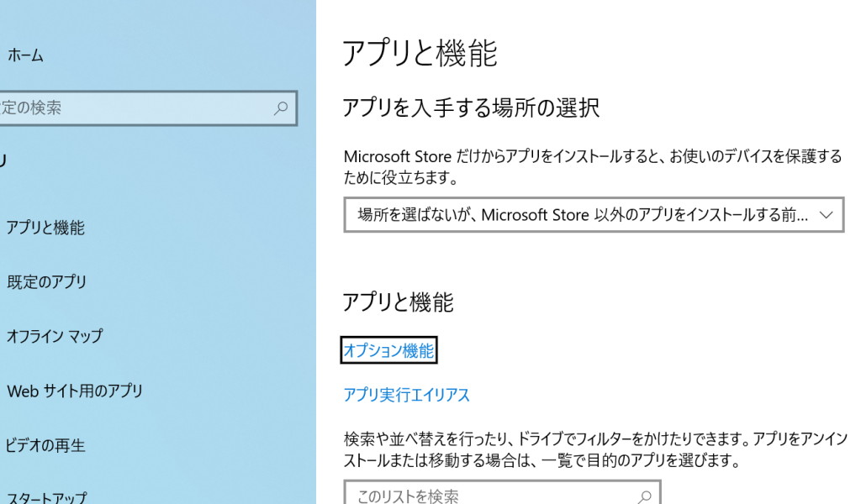Open 既定のアプリ settings page
The height and width of the screenshot is (504, 861).
[x=46, y=282]
